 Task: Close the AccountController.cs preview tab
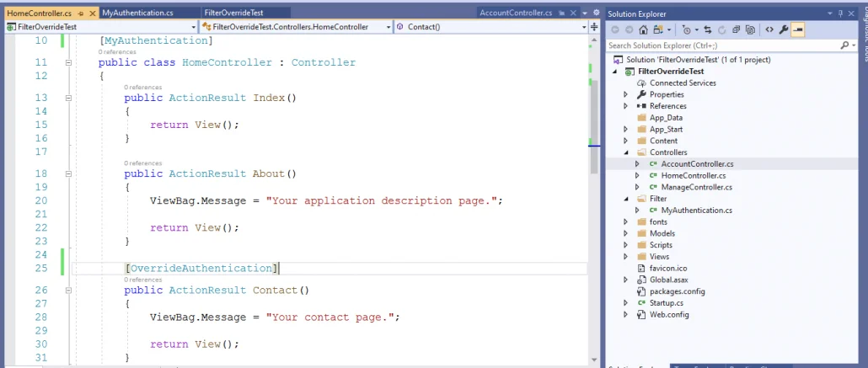[574, 13]
